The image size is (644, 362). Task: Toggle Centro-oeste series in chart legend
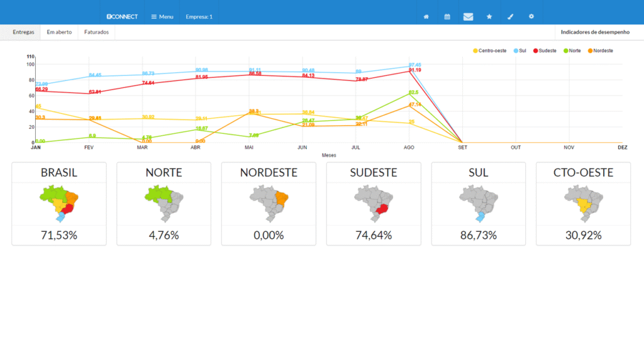coord(489,50)
